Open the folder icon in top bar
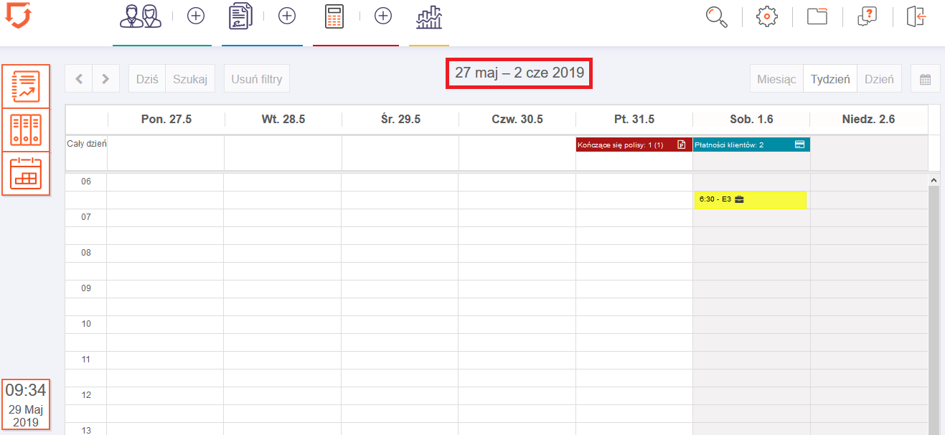This screenshot has width=945, height=435. 817,17
